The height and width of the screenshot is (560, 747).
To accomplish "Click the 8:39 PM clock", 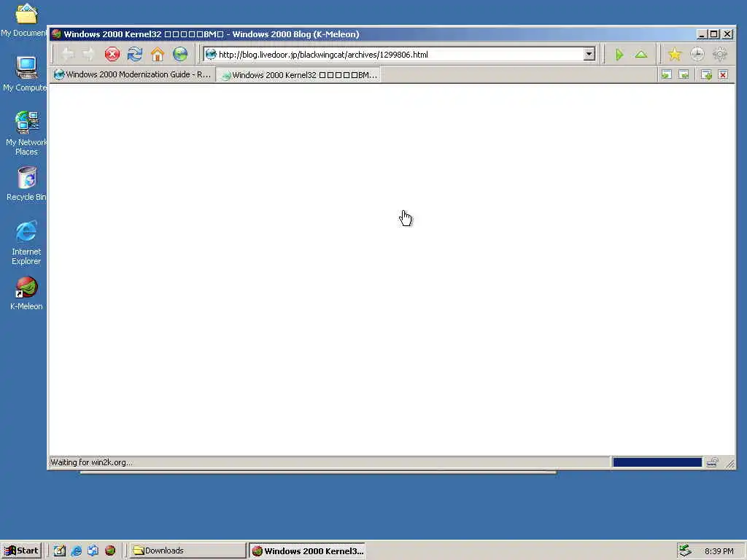I will 719,551.
